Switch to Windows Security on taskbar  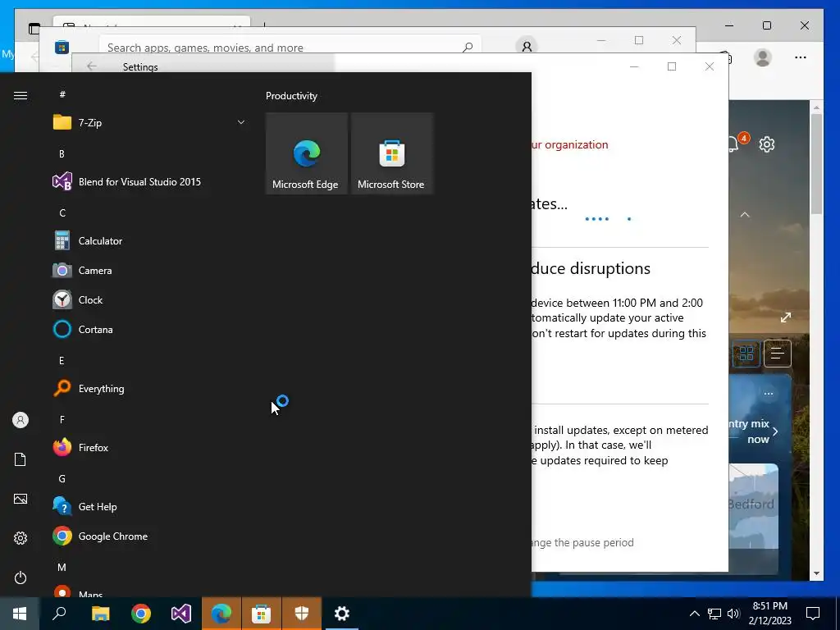pyautogui.click(x=302, y=614)
